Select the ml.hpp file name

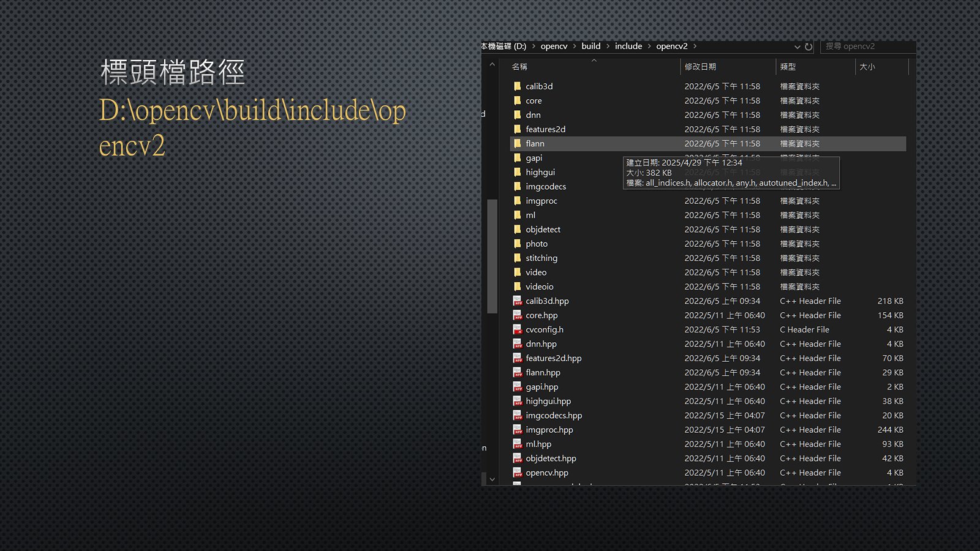(x=538, y=444)
